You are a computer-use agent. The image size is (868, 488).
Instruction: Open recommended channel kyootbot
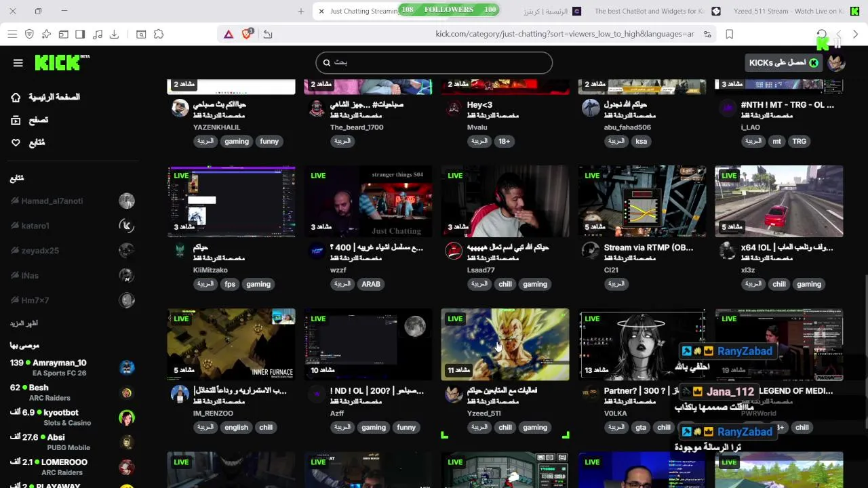pos(72,418)
